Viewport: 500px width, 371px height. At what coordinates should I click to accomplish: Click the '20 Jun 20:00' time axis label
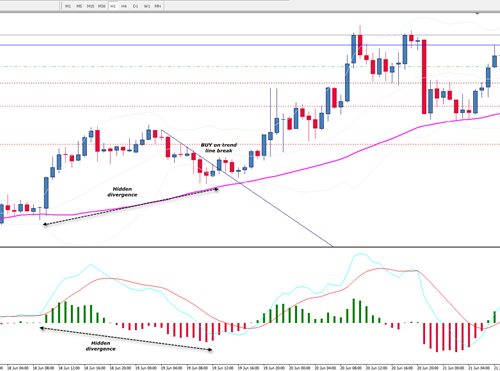click(429, 368)
